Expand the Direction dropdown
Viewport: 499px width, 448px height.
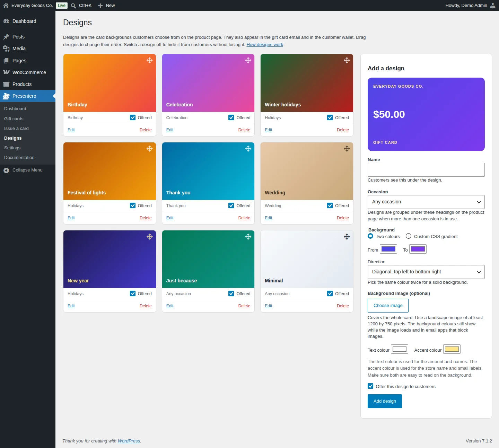(x=426, y=272)
